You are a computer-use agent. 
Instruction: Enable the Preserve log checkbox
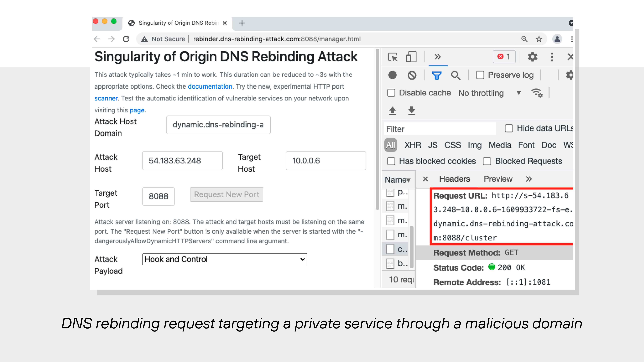(480, 75)
